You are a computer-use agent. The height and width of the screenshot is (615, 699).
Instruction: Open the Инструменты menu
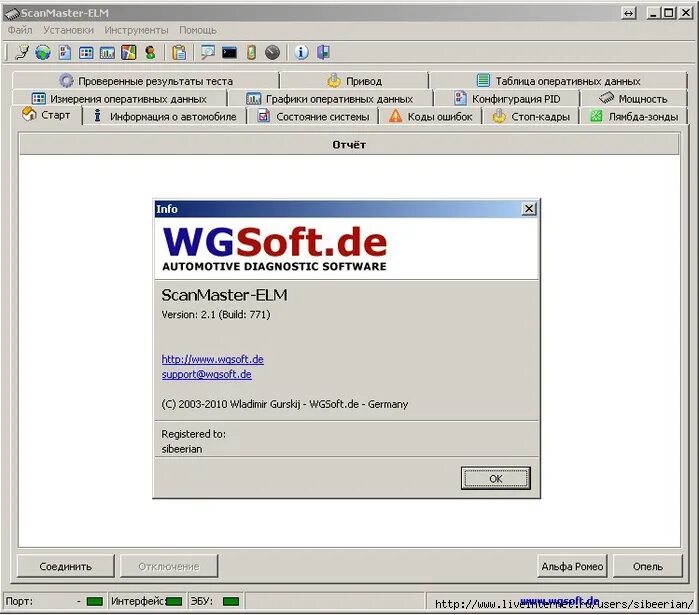pos(136,30)
